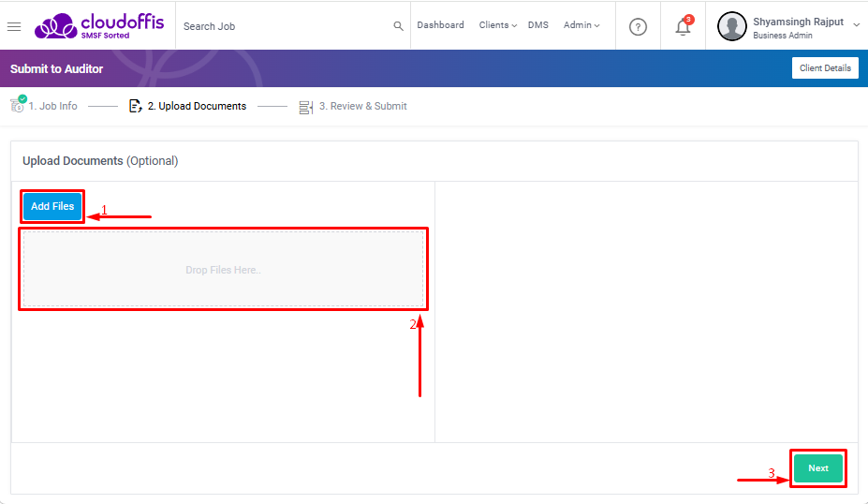Click the user avatar picture
The height and width of the screenshot is (504, 868).
[x=732, y=26]
